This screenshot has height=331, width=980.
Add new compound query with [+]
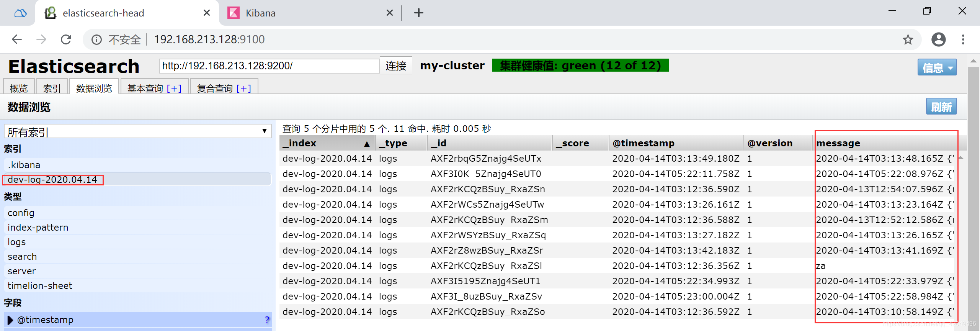coord(244,88)
